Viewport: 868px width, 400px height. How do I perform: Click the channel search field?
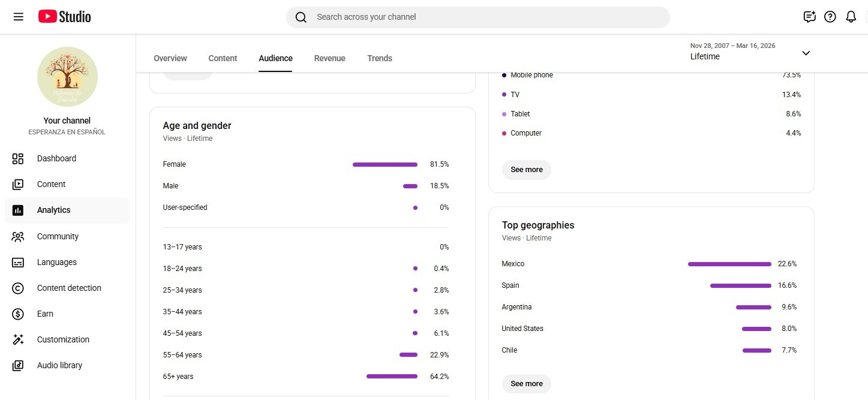[480, 17]
